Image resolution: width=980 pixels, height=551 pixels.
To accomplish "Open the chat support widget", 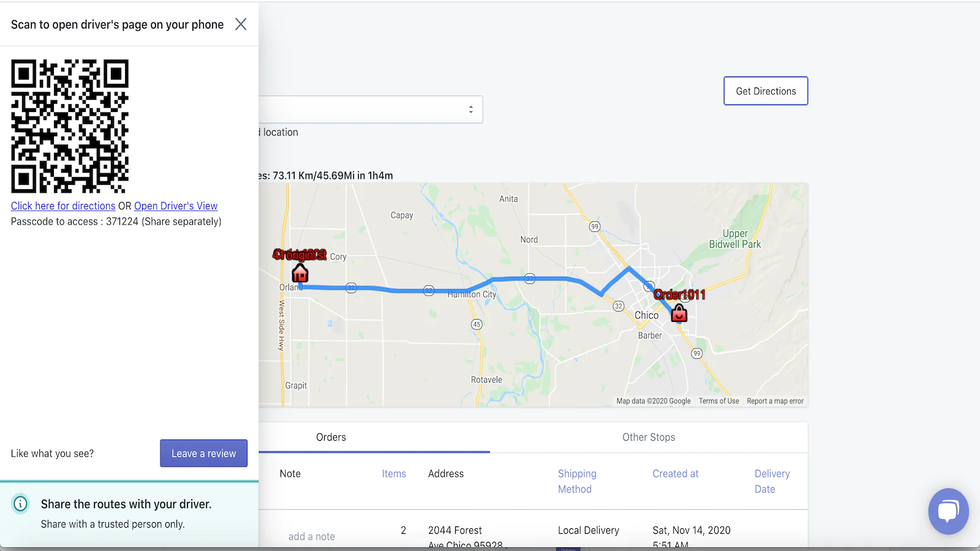I will [948, 511].
